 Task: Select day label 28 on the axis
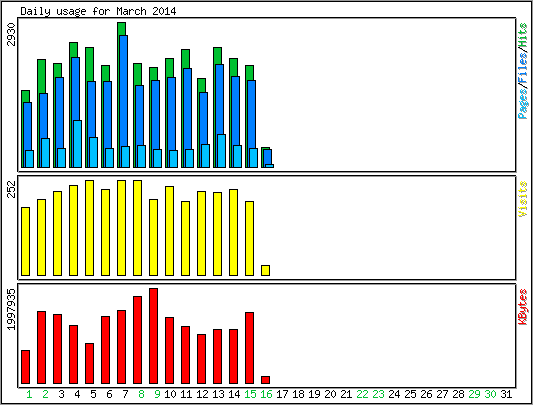click(458, 394)
